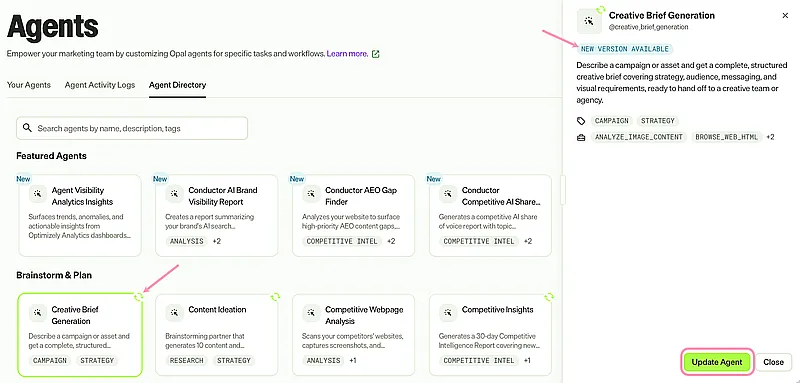800x383 pixels.
Task: Click the Agent Visibility Analytics Insights card icon
Action: [x=37, y=194]
